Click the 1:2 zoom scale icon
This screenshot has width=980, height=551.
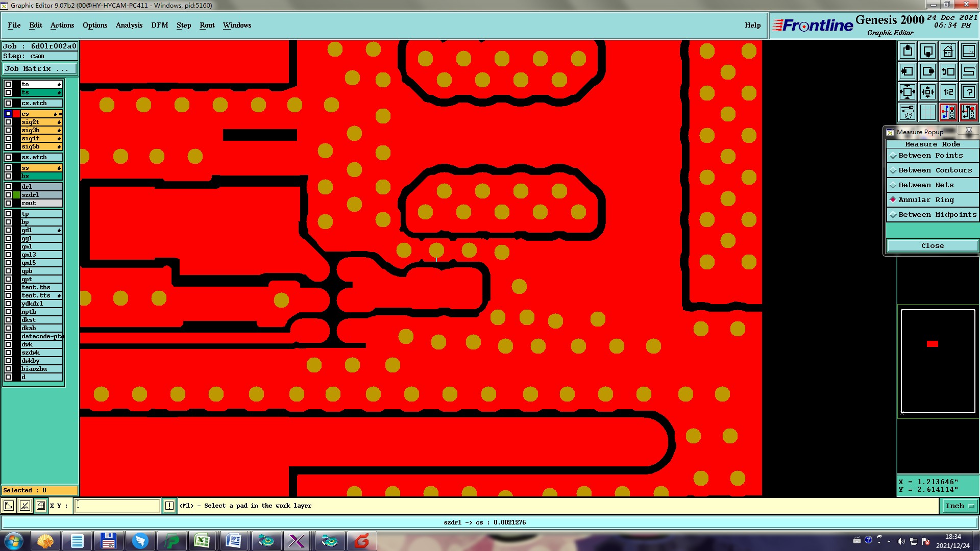tap(948, 92)
